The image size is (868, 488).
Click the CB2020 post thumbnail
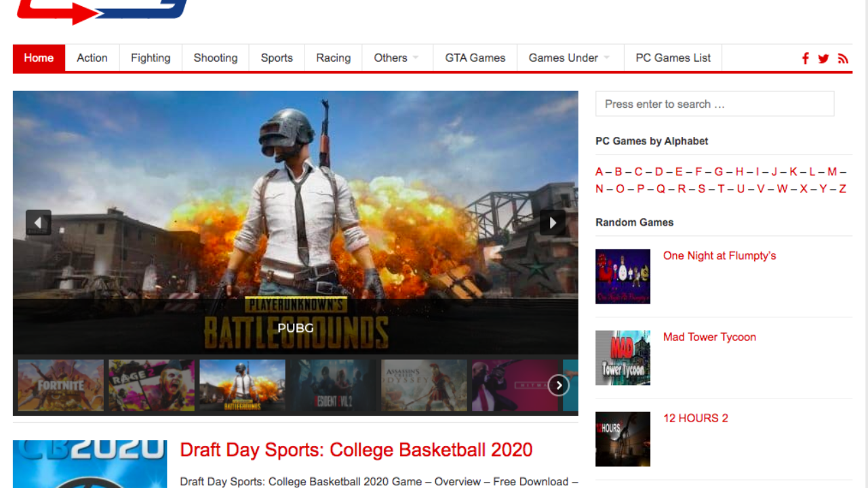(90, 464)
